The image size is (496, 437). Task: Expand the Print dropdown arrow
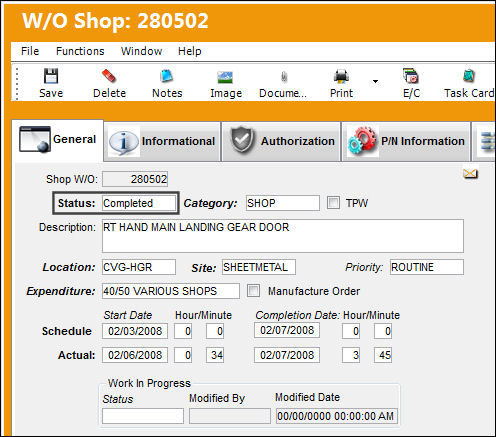(376, 81)
